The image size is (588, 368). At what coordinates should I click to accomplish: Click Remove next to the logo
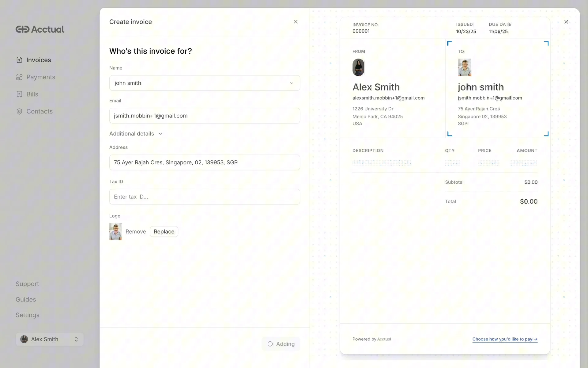point(136,232)
